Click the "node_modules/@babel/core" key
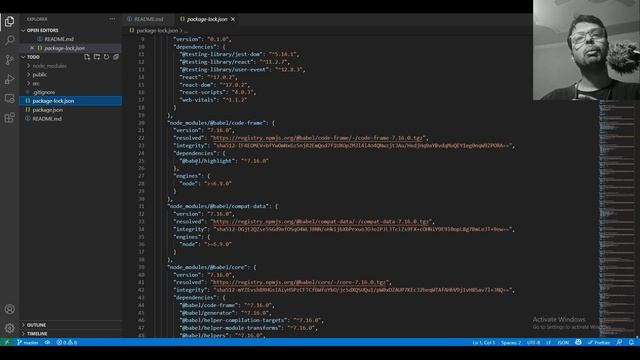The height and width of the screenshot is (360, 640). pyautogui.click(x=208, y=267)
